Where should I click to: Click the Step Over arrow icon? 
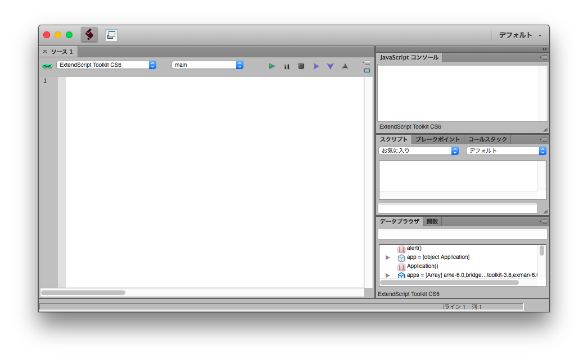(316, 66)
